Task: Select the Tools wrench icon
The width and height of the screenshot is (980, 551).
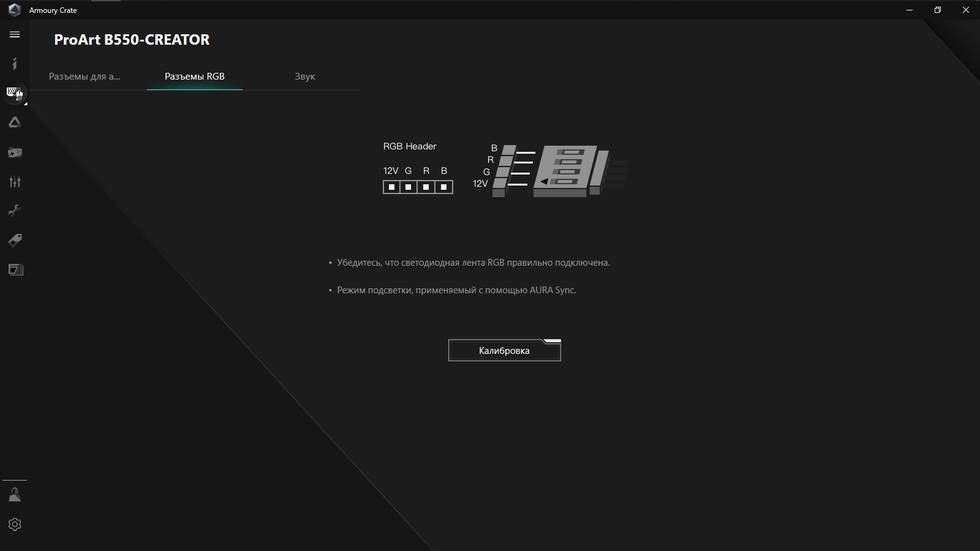Action: tap(15, 211)
